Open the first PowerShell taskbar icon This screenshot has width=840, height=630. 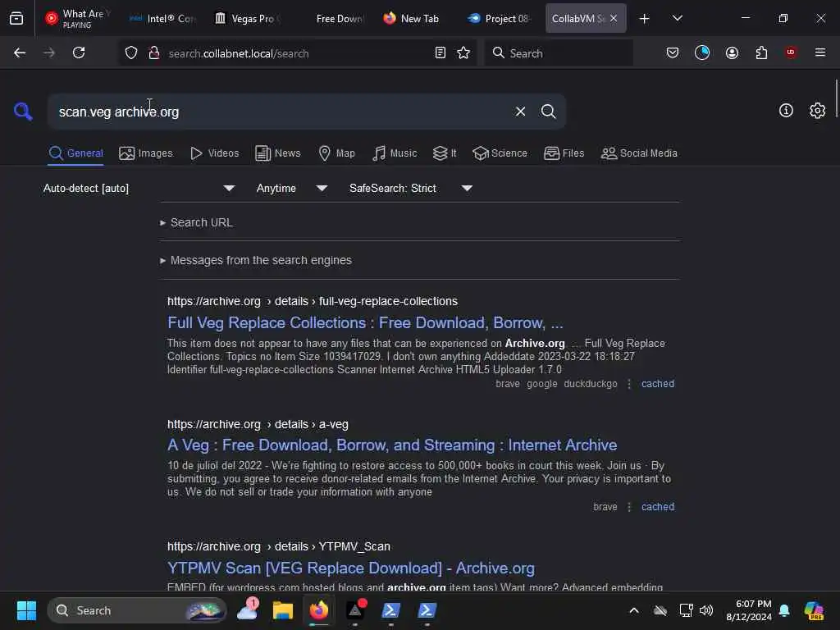[390, 610]
